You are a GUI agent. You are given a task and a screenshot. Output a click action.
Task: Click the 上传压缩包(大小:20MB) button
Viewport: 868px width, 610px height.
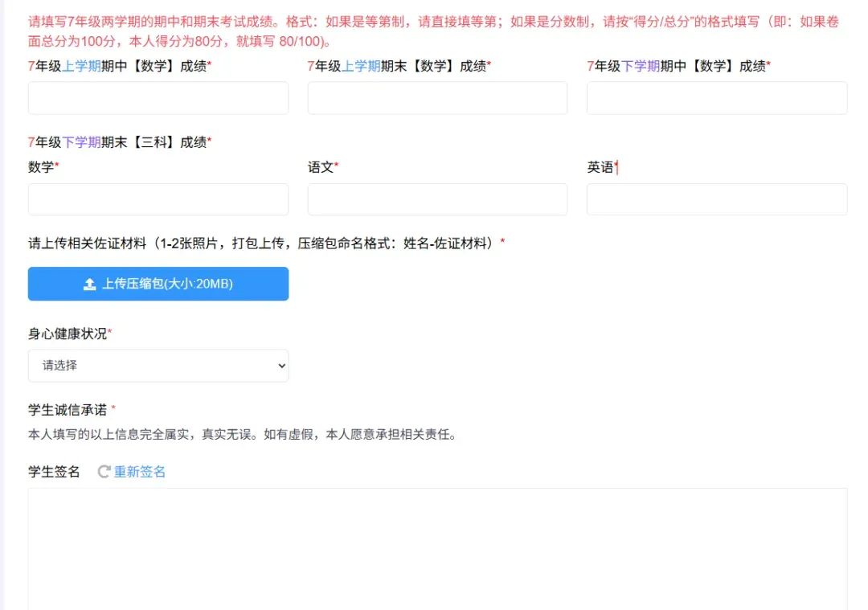[158, 284]
